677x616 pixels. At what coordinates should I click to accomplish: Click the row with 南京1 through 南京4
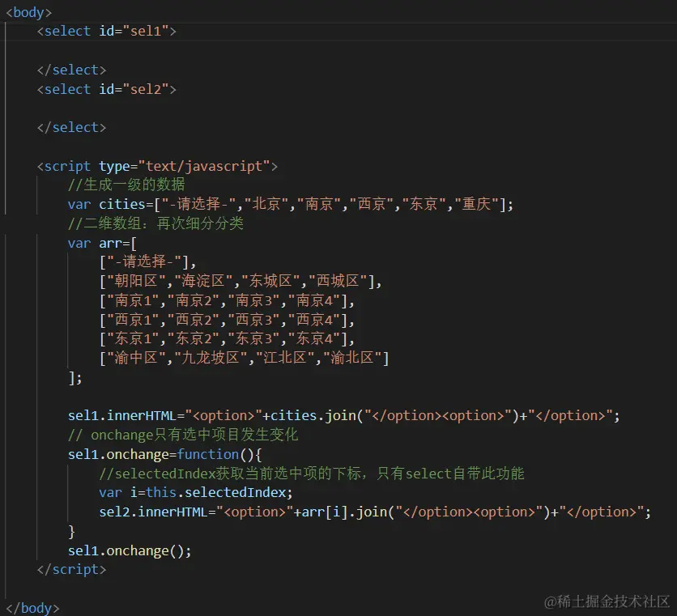point(227,300)
